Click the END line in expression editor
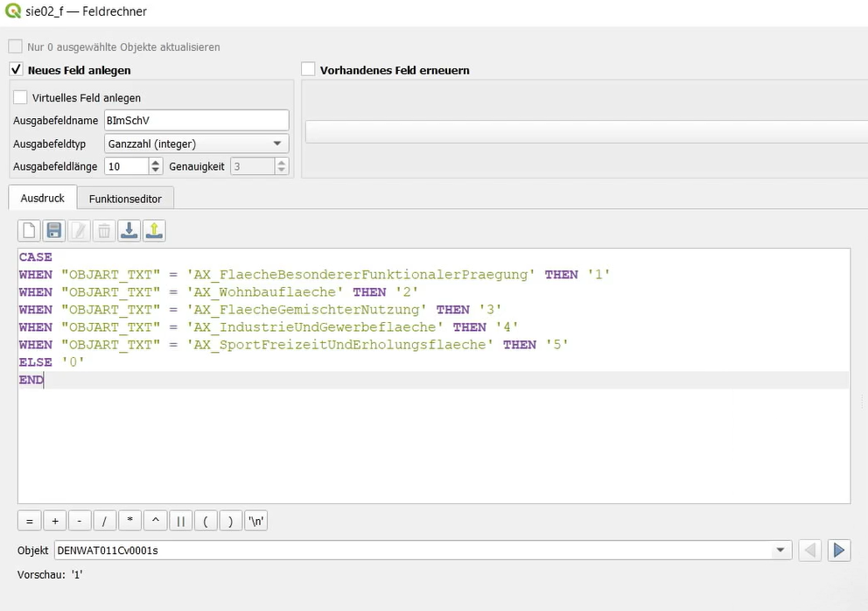Image resolution: width=868 pixels, height=611 pixels. (31, 380)
